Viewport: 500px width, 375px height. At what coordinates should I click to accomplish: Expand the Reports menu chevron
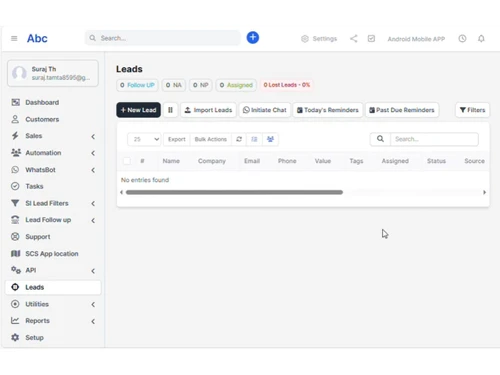coord(93,321)
